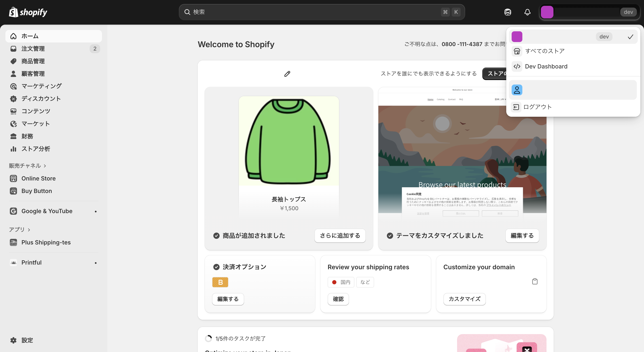
Task: Click the clipboard copy domain icon
Action: pyautogui.click(x=535, y=281)
